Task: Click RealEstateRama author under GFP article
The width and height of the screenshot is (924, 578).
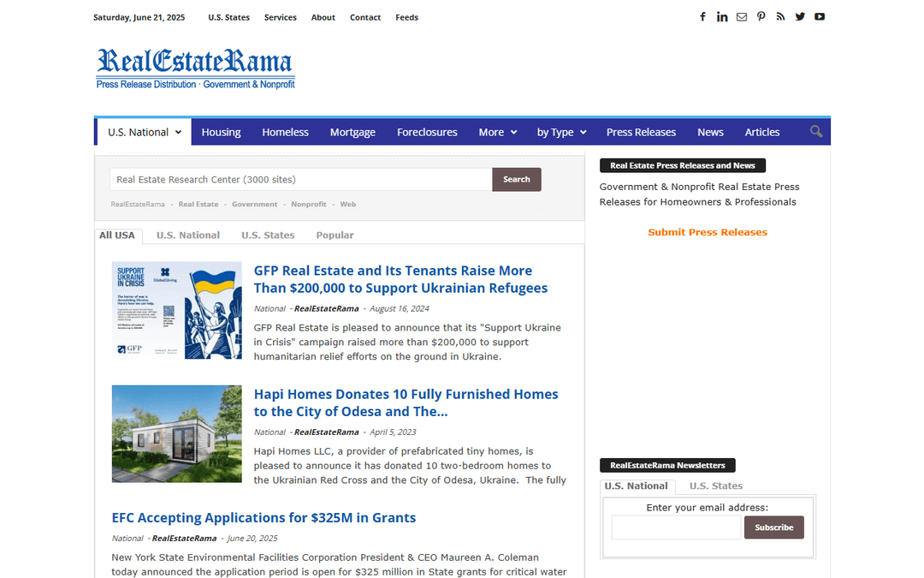Action: 327,308
